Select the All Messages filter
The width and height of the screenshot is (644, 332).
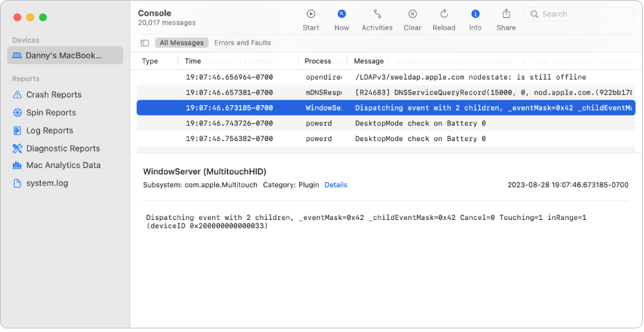[x=182, y=43]
